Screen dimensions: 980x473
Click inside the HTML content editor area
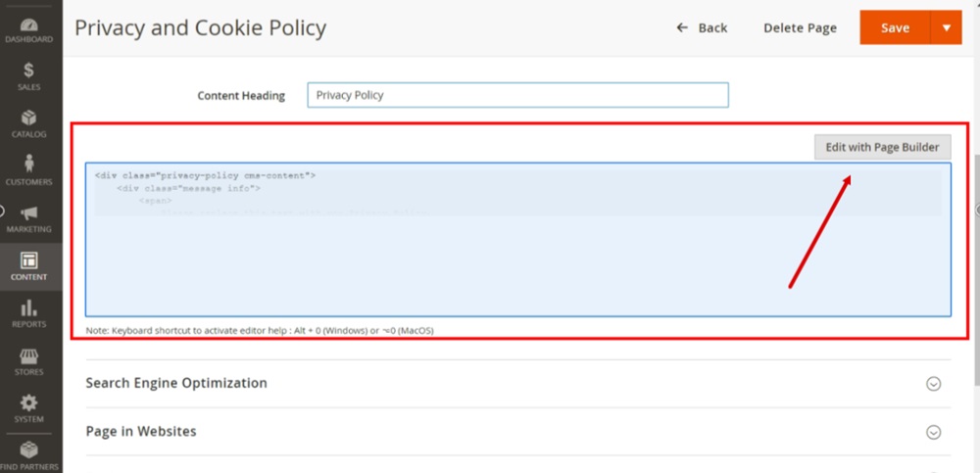518,239
